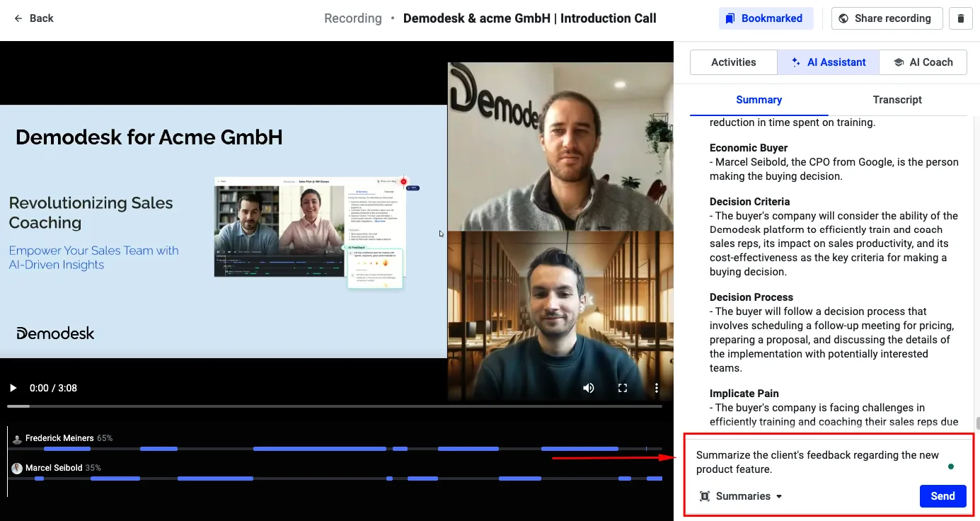This screenshot has height=521, width=980.
Task: Play the recording video
Action: pos(13,388)
